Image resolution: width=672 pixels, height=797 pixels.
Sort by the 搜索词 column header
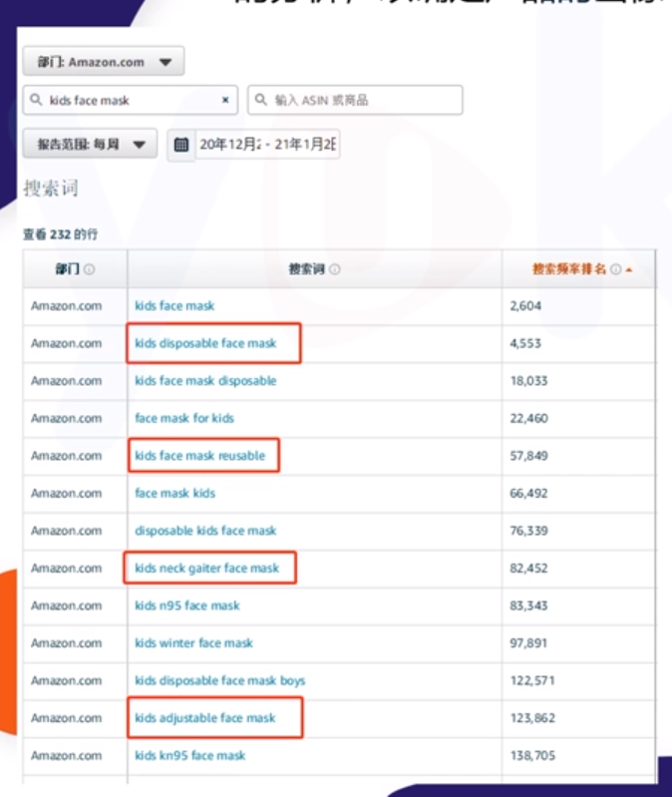point(307,269)
